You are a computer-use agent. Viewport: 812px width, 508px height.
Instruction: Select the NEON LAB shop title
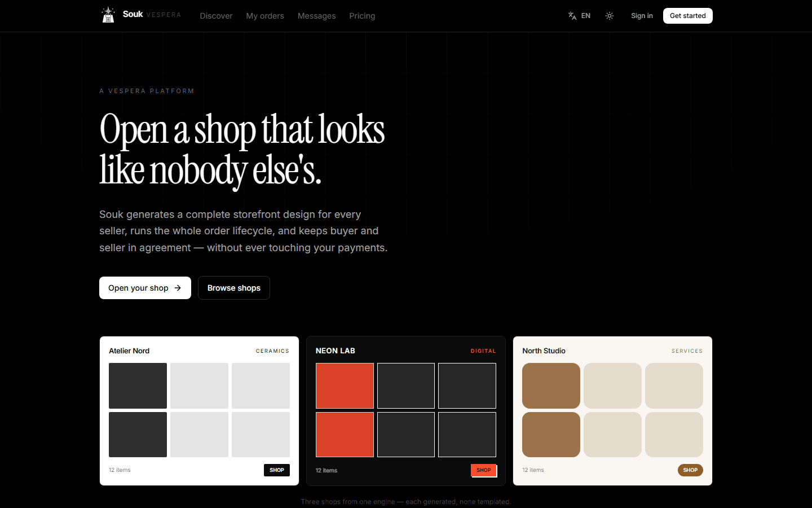(336, 351)
